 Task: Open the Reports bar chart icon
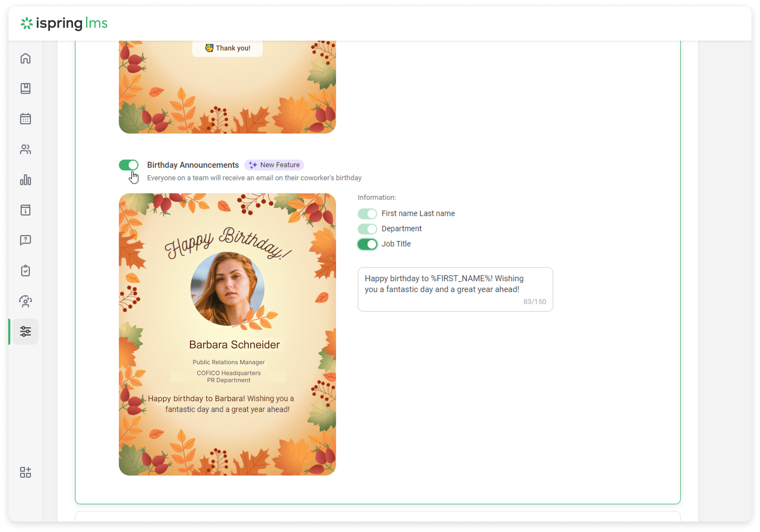point(26,180)
